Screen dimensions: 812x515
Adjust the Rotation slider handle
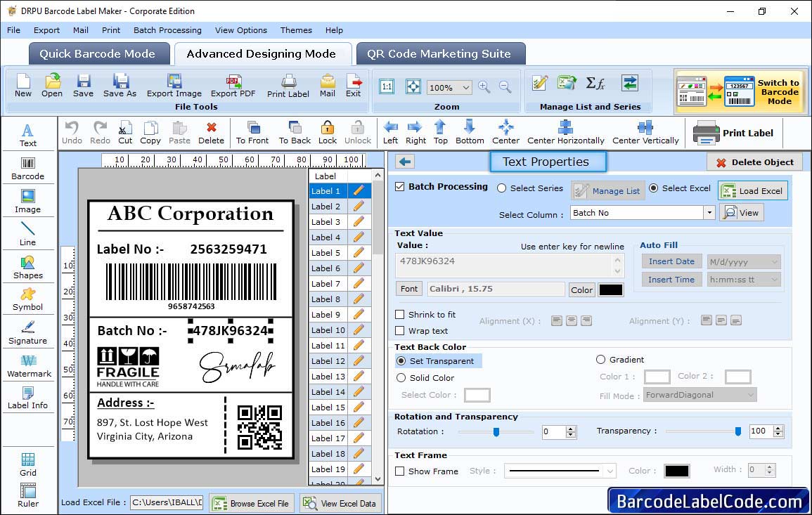(496, 431)
